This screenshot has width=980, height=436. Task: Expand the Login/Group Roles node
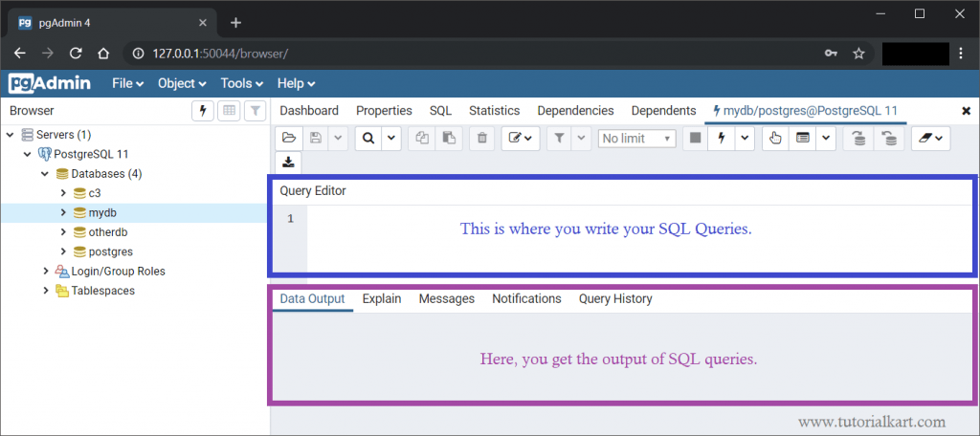pyautogui.click(x=46, y=272)
